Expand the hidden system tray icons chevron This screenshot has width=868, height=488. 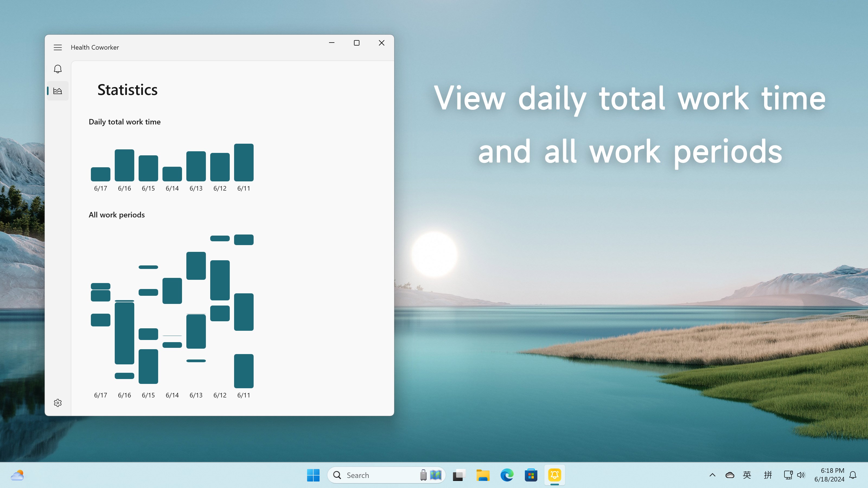[712, 475]
